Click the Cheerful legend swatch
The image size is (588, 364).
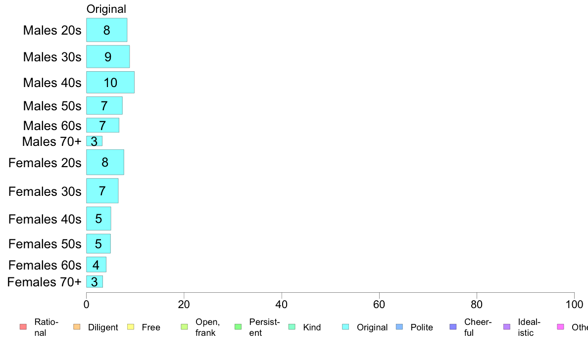(453, 327)
